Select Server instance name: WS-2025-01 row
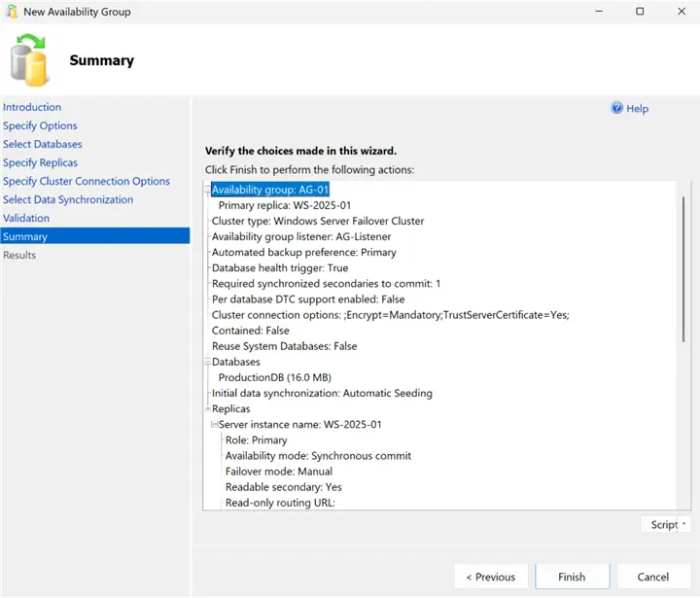 300,424
